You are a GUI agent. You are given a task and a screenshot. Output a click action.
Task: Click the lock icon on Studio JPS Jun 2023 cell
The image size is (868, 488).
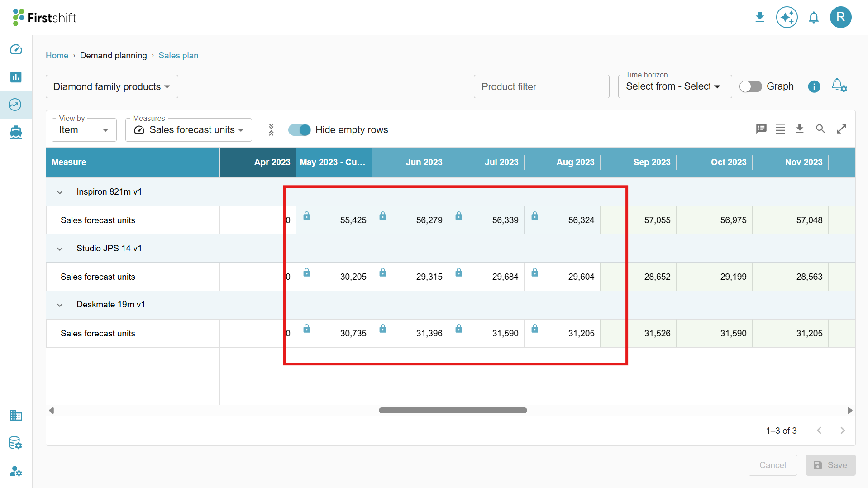tap(383, 273)
